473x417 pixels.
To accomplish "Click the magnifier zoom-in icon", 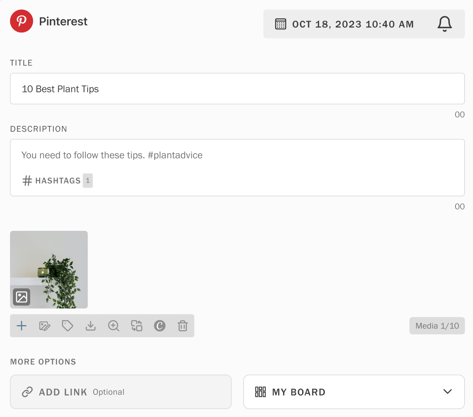I will pyautogui.click(x=114, y=326).
